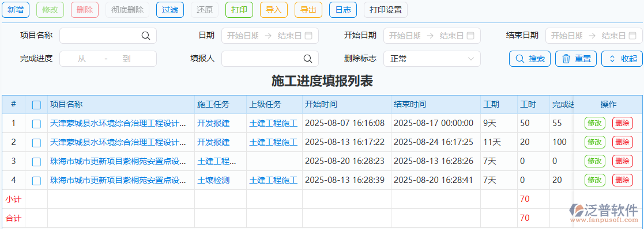Viewport: 644px width, 229px height.
Task: Click the 打印 button
Action: (239, 10)
